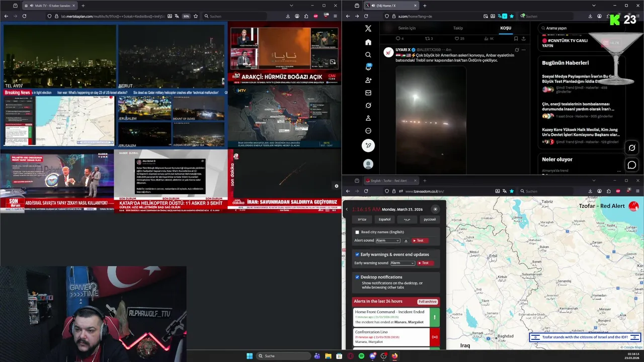View the analytics count 1K on post
Viewport: 644px width, 362px height.
point(489,38)
